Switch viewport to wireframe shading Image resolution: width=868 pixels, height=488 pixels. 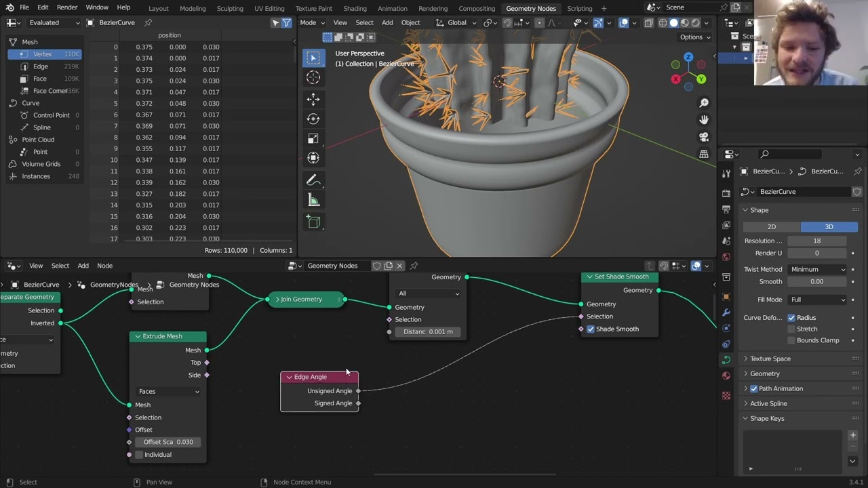pos(663,22)
